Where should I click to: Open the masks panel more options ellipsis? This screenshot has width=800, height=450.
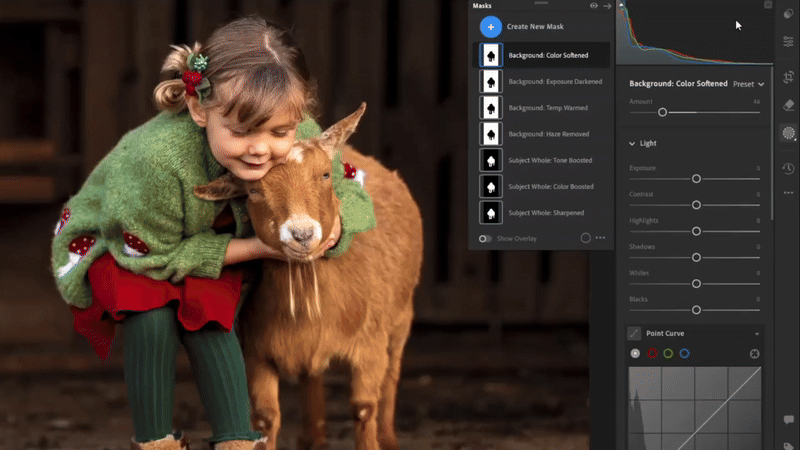click(x=601, y=238)
